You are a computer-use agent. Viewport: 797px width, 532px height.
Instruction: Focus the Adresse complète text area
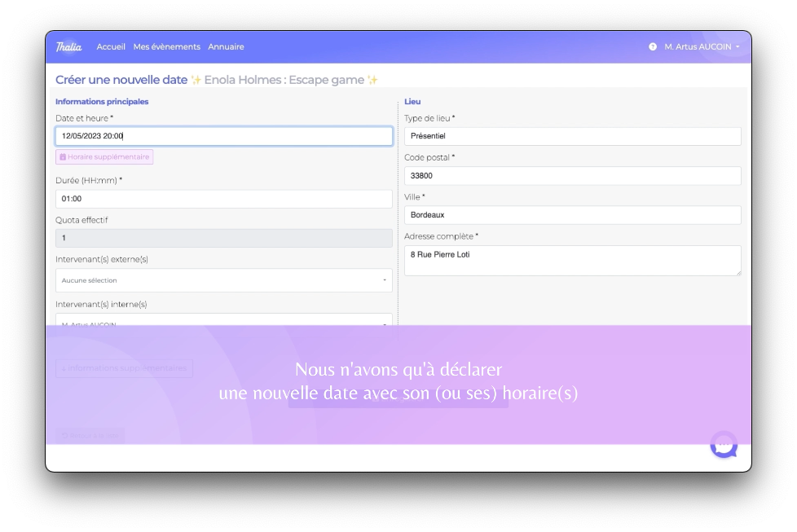pos(572,261)
